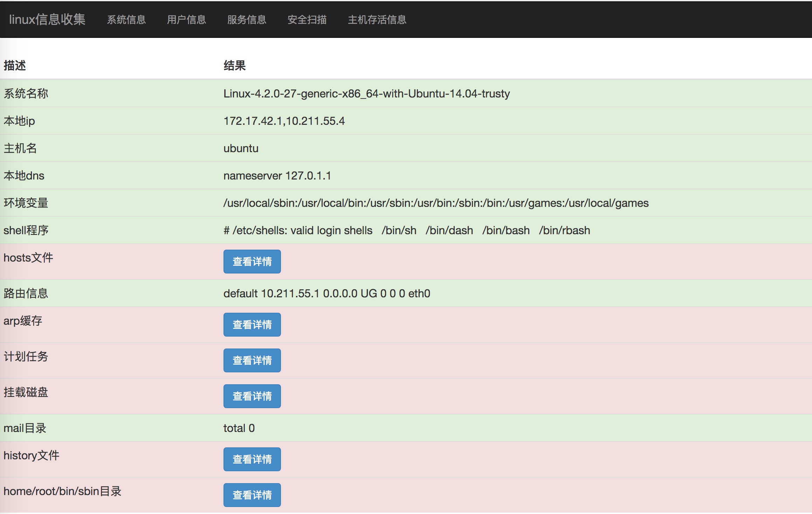Go to the 服务信息 navigation tab
812x514 pixels.
(247, 20)
